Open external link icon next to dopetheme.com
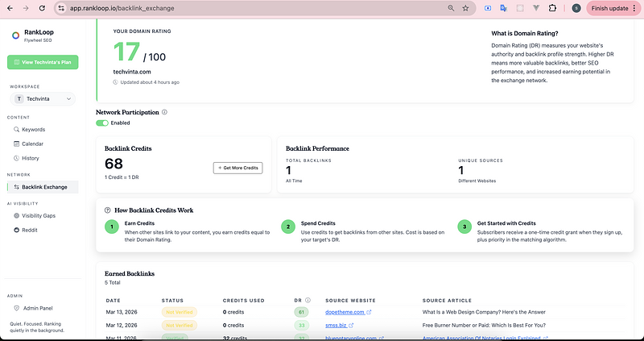The image size is (644, 341). (x=369, y=311)
